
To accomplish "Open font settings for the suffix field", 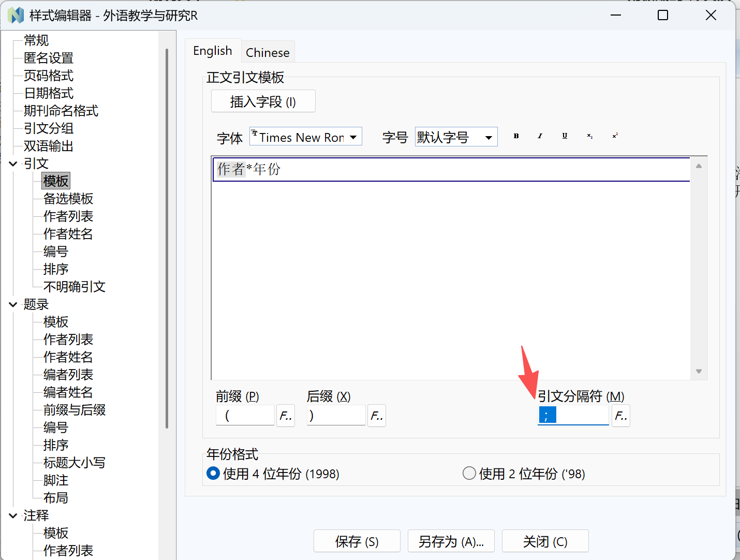I will point(376,415).
